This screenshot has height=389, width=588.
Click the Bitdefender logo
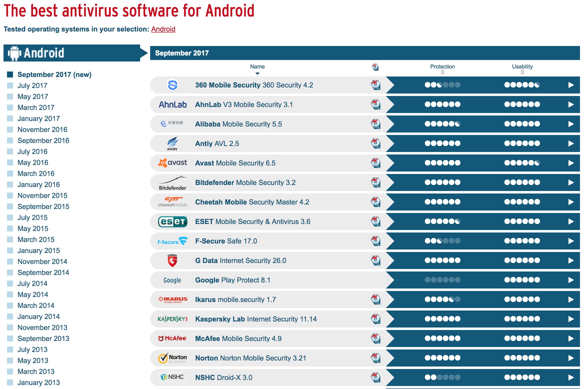click(x=172, y=183)
